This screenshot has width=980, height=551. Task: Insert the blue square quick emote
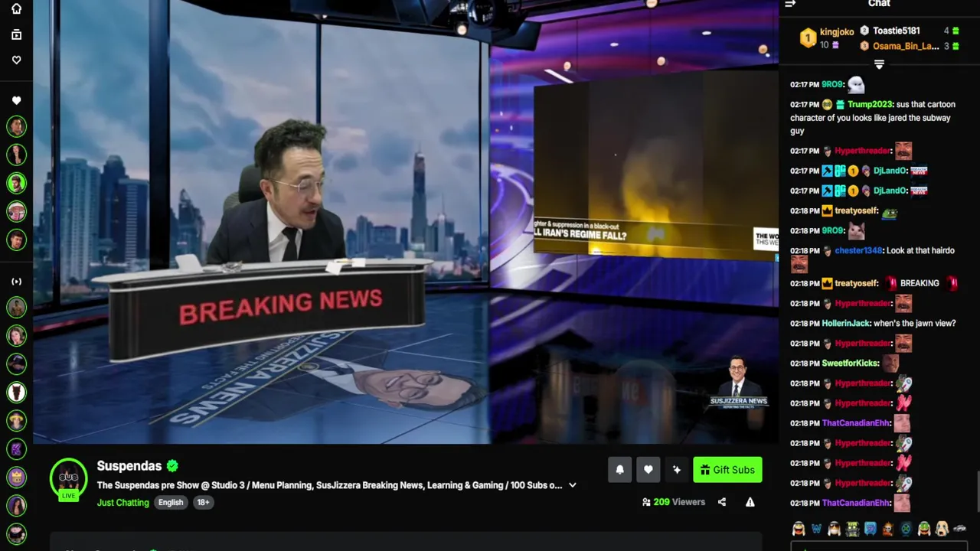[871, 529]
